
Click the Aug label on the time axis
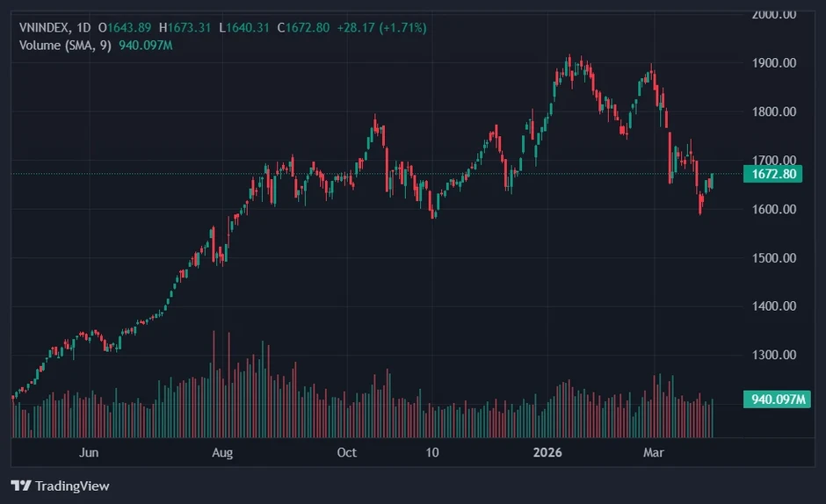[x=222, y=452]
